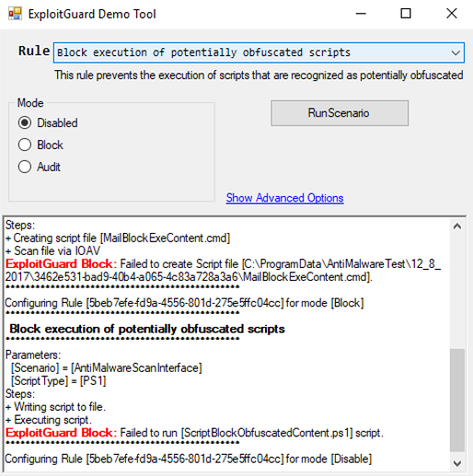473x476 pixels.
Task: Click the log scrollbar thumb
Action: [457, 401]
